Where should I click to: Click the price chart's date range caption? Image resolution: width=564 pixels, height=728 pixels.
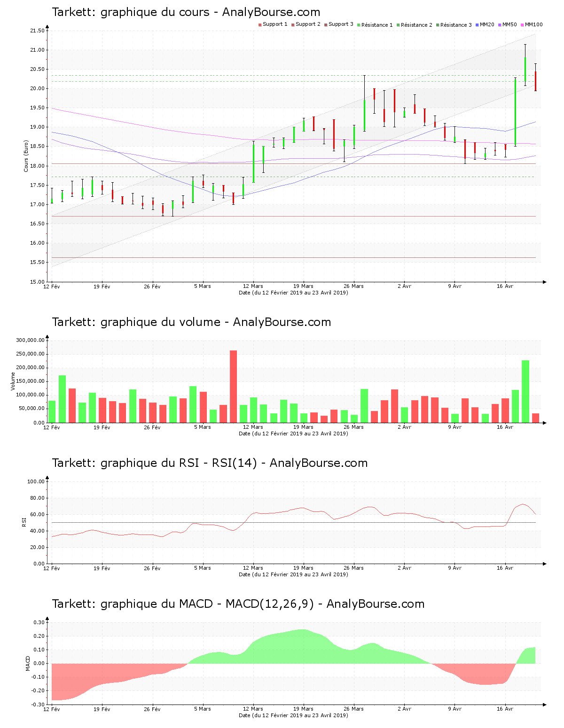[293, 293]
